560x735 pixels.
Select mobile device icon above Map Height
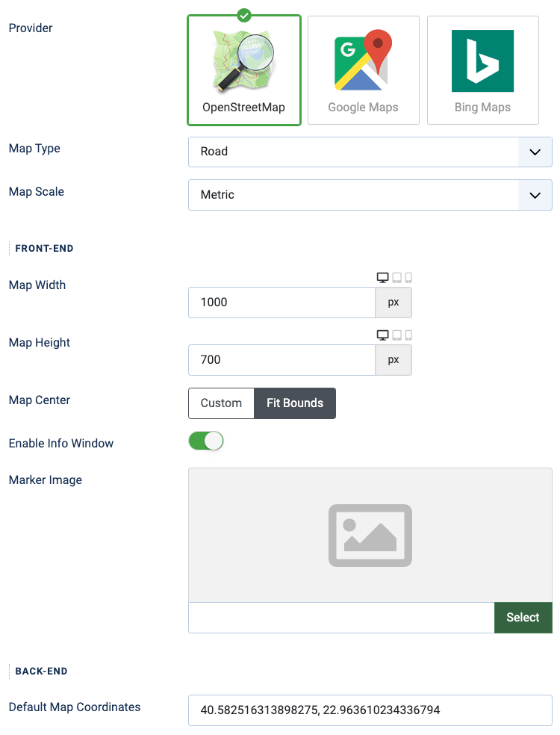(408, 335)
